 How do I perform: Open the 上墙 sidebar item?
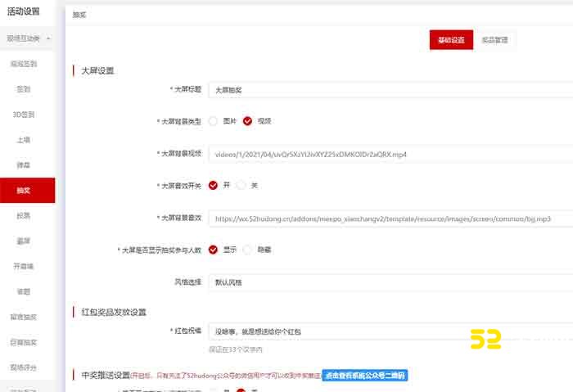24,140
